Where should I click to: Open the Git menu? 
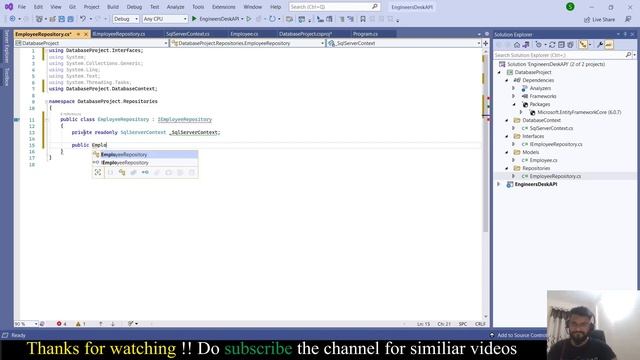[x=72, y=7]
